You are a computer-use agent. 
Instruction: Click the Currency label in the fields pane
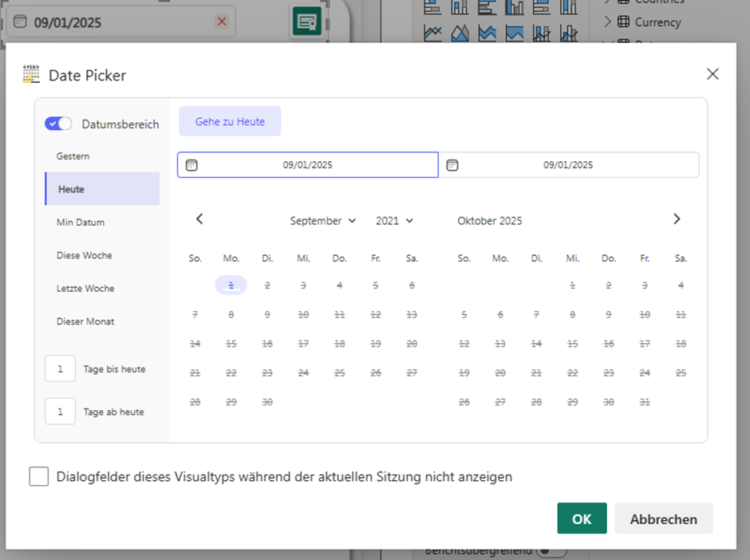pyautogui.click(x=657, y=22)
